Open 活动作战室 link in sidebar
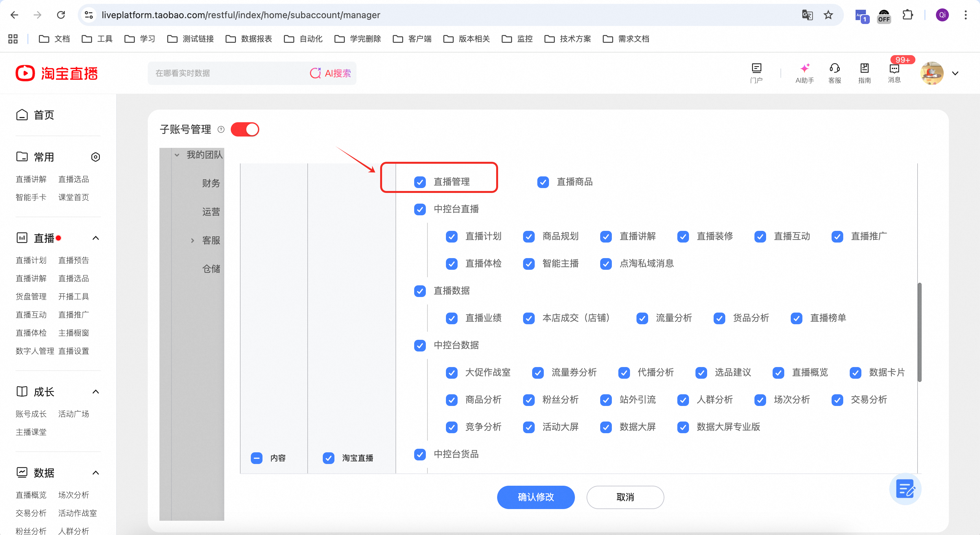 point(77,513)
